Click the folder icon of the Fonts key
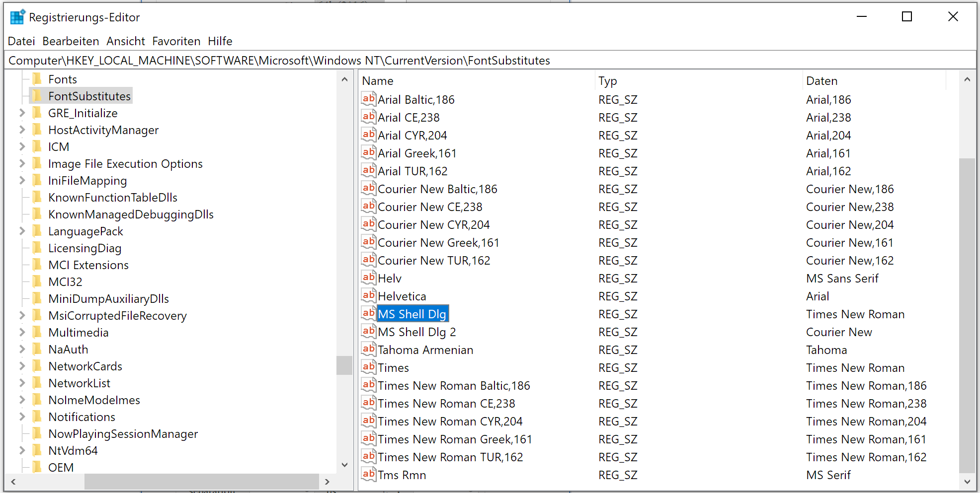Screen dimensions: 980x493 tap(37, 79)
